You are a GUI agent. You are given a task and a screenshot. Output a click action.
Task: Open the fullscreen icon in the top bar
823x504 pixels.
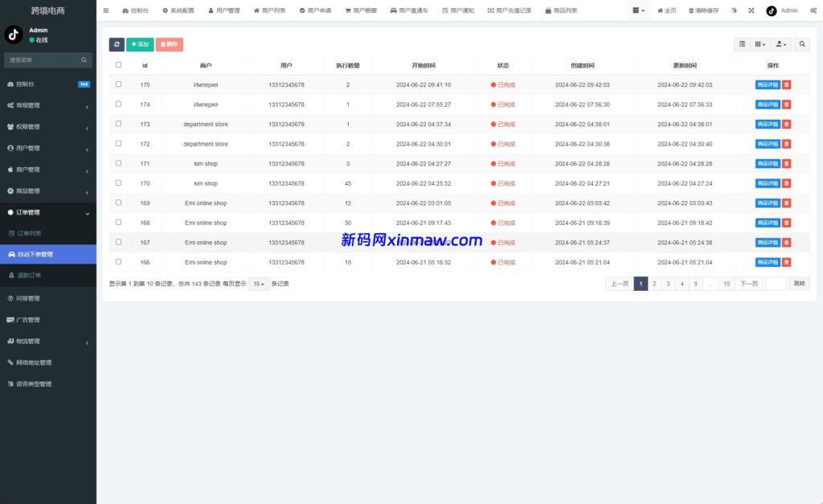[x=751, y=10]
